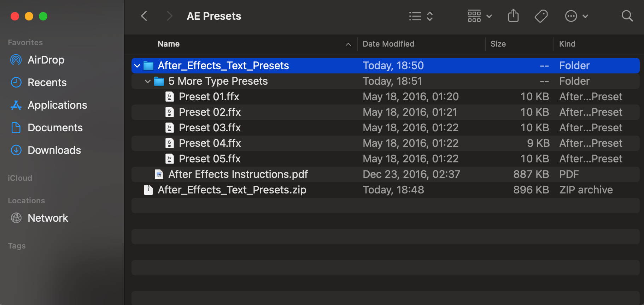The height and width of the screenshot is (305, 644).
Task: Select After Effects Instructions.pdf
Action: (385, 174)
